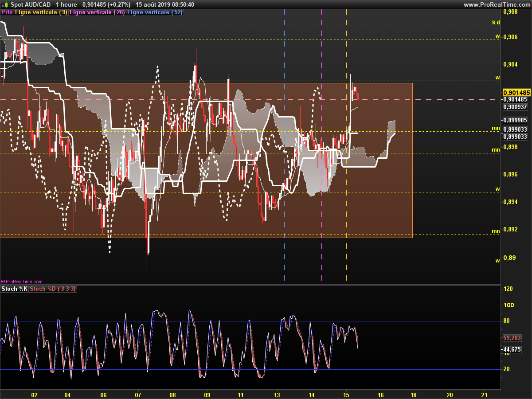This screenshot has width=532, height=399.
Task: Click the 44,675 stochastic value tag
Action: coord(512,350)
